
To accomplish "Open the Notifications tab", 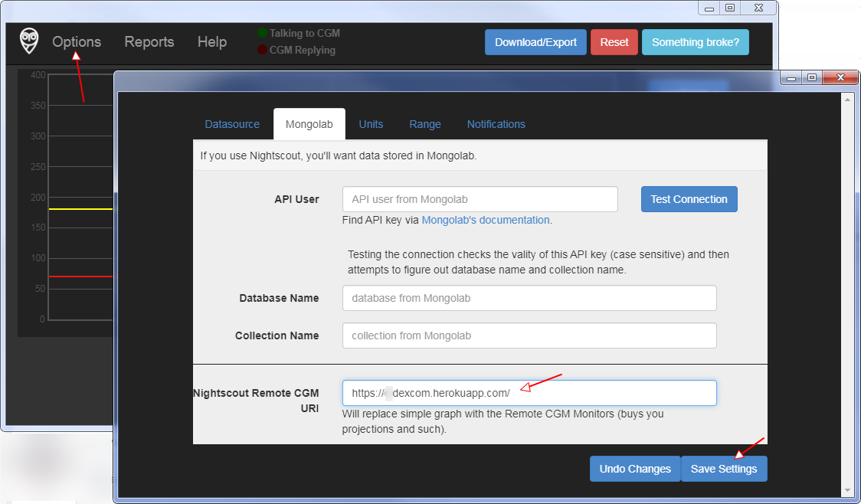I will coord(496,124).
